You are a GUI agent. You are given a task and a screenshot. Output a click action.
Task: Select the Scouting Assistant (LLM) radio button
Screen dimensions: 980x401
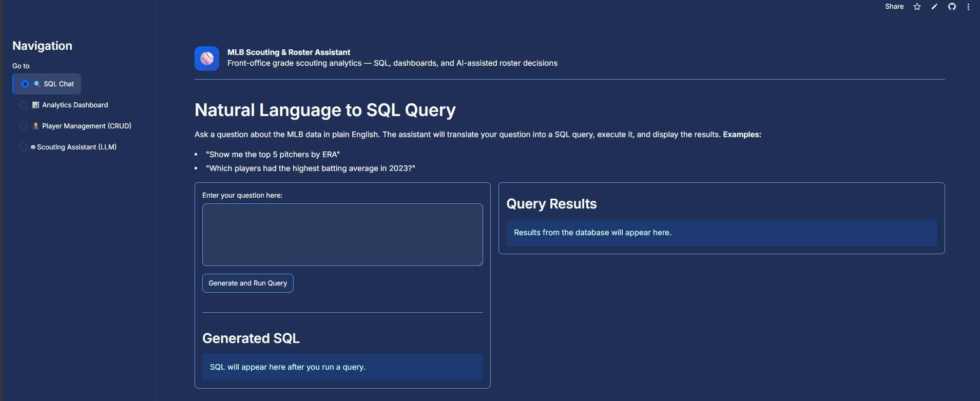[x=23, y=147]
